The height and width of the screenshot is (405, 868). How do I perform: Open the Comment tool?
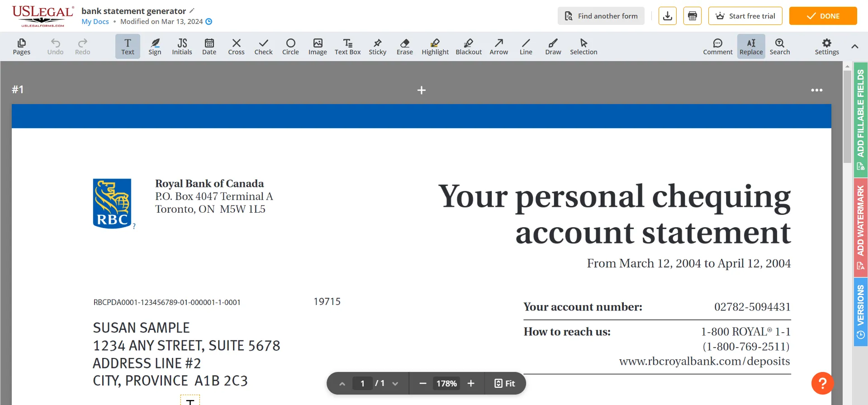[717, 47]
